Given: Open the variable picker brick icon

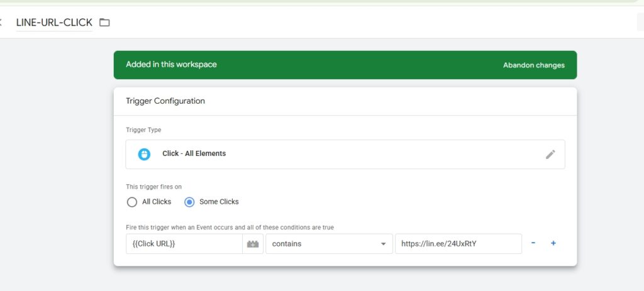Looking at the screenshot, I should (253, 244).
